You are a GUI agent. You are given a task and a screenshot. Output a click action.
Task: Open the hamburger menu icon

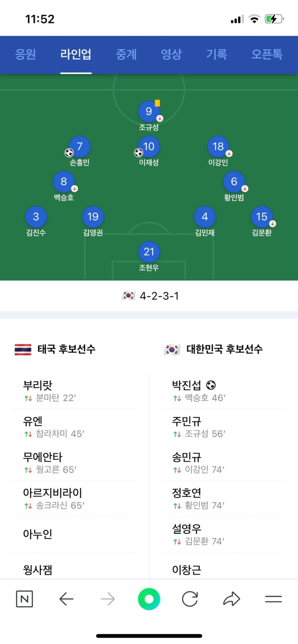(274, 599)
